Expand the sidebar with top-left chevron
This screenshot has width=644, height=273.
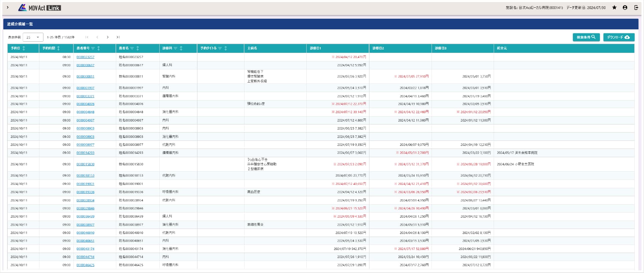(8, 7)
